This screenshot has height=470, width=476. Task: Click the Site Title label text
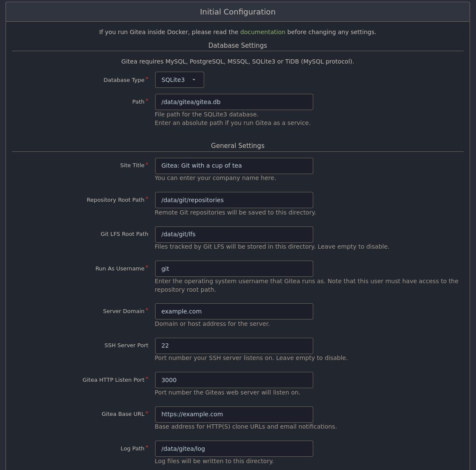coord(132,165)
